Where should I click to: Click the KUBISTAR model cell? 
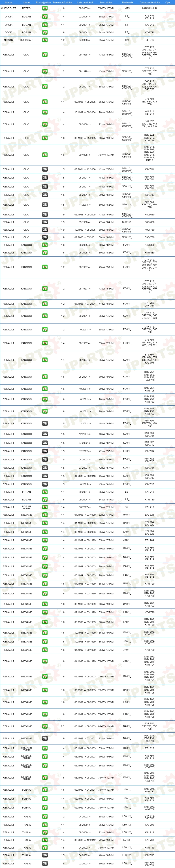click(x=26, y=40)
